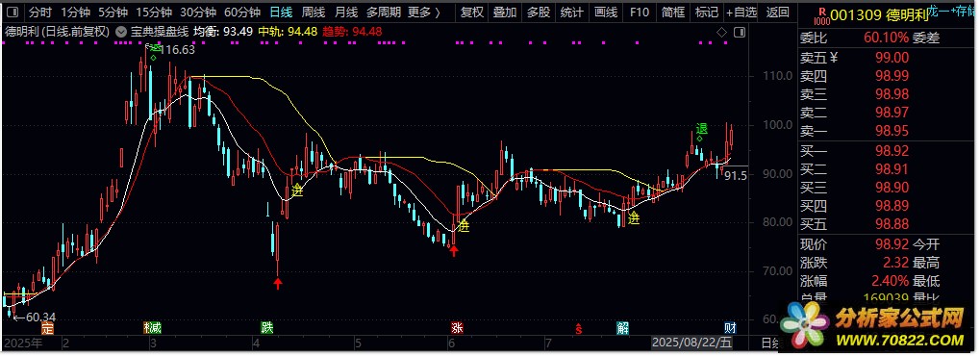
Task: Expand the 更多 periods menu
Action: [x=424, y=12]
